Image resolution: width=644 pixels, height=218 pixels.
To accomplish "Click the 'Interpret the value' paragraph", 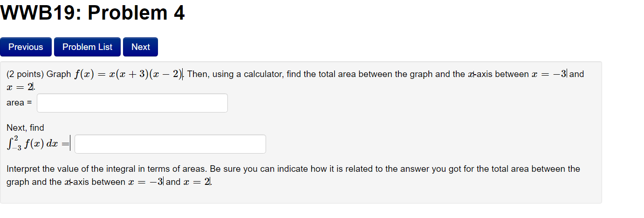I will click(x=293, y=175).
